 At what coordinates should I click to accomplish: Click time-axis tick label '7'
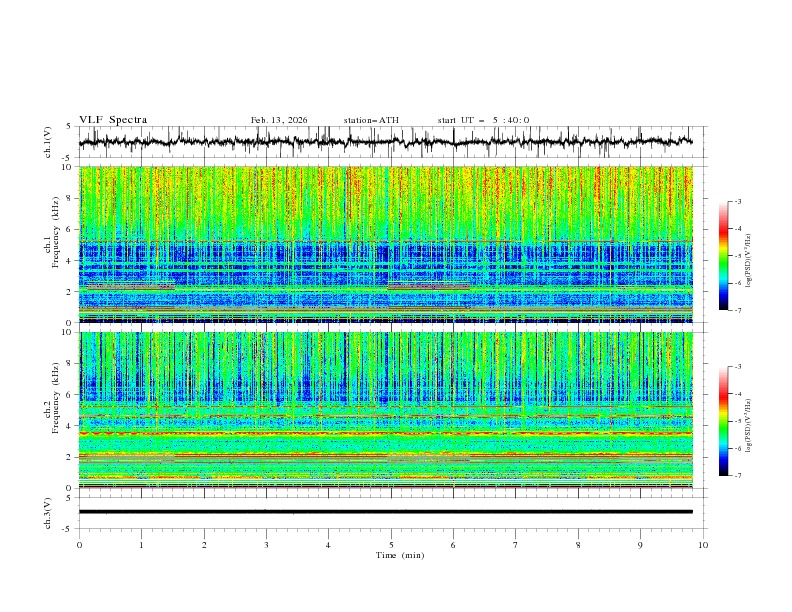point(516,545)
